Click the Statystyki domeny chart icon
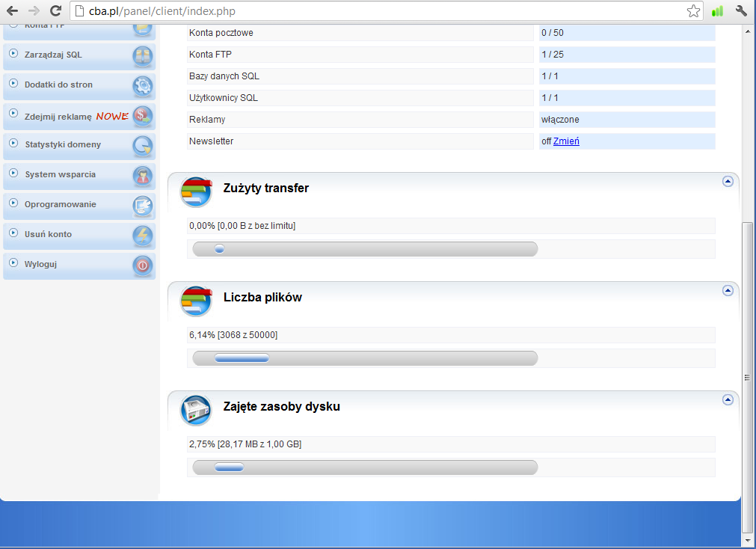756x549 pixels. [143, 146]
